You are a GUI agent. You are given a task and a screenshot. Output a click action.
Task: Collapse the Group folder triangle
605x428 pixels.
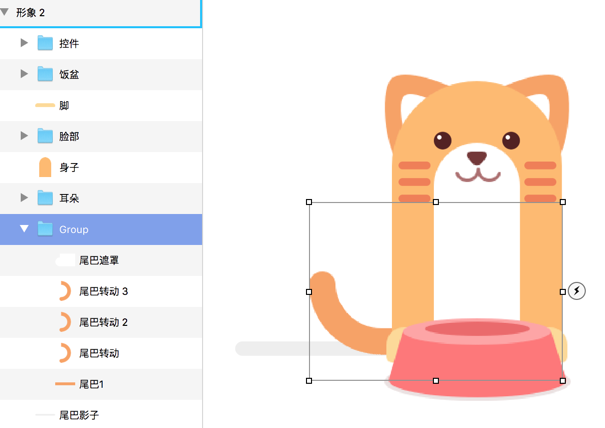click(x=24, y=229)
